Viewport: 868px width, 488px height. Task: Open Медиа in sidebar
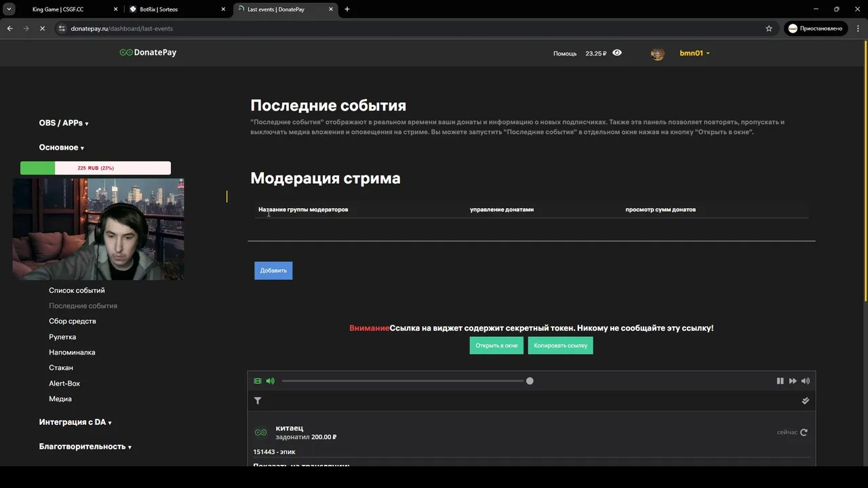pos(60,399)
